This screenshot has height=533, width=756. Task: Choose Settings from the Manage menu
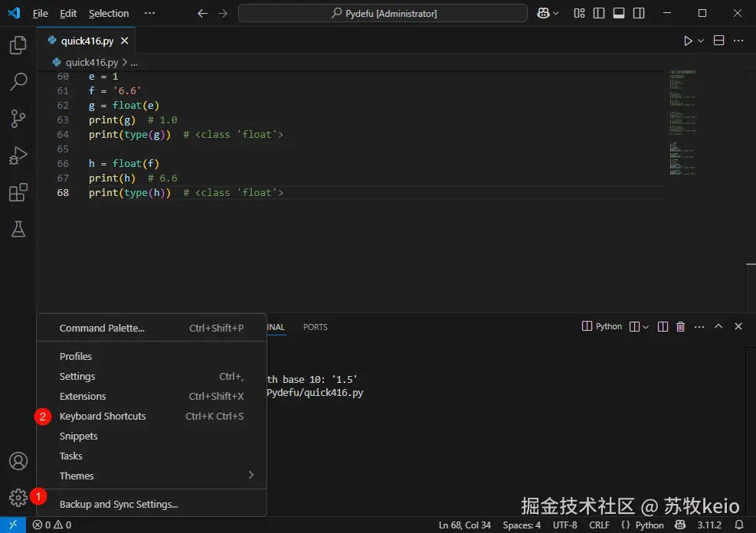click(152, 376)
